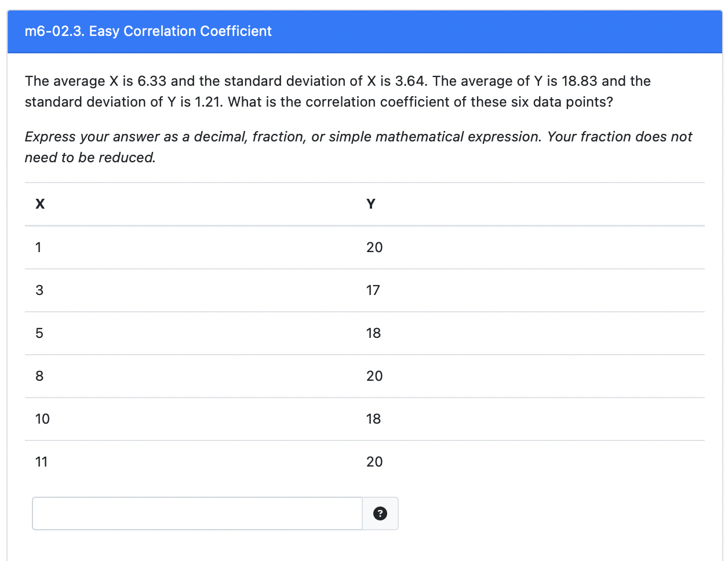The height and width of the screenshot is (561, 728).
Task: Select the Y value 17
Action: click(373, 290)
